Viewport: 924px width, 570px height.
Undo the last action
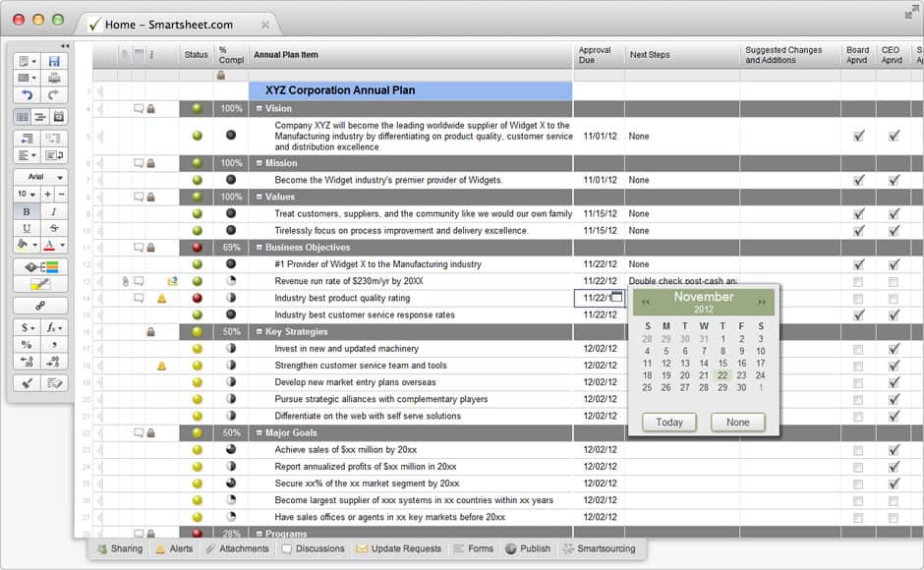click(27, 95)
